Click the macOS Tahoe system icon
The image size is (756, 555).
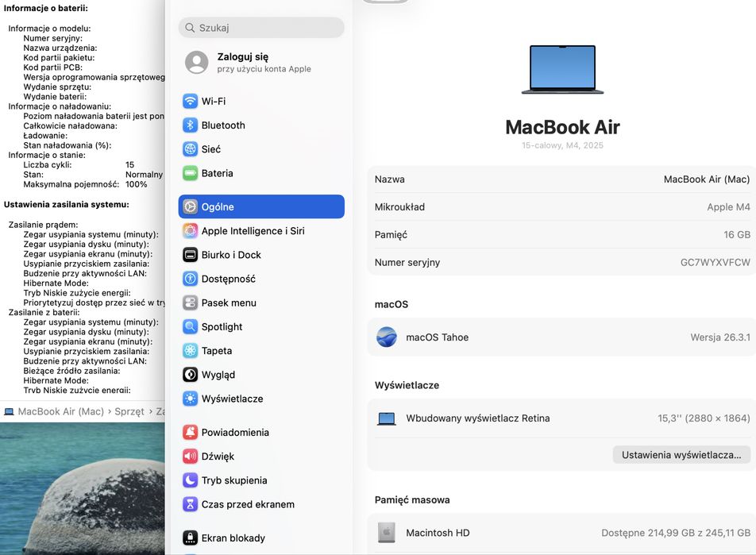pos(387,337)
